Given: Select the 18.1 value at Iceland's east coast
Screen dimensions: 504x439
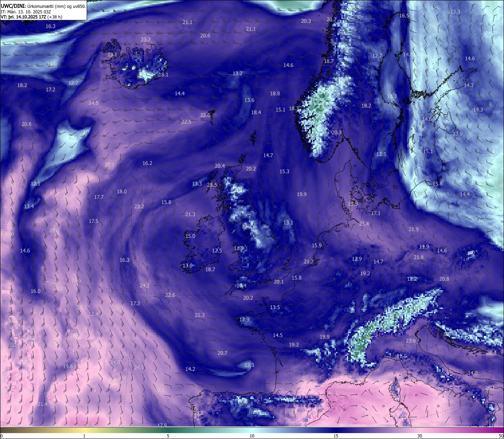Looking at the screenshot, I should tap(163, 74).
